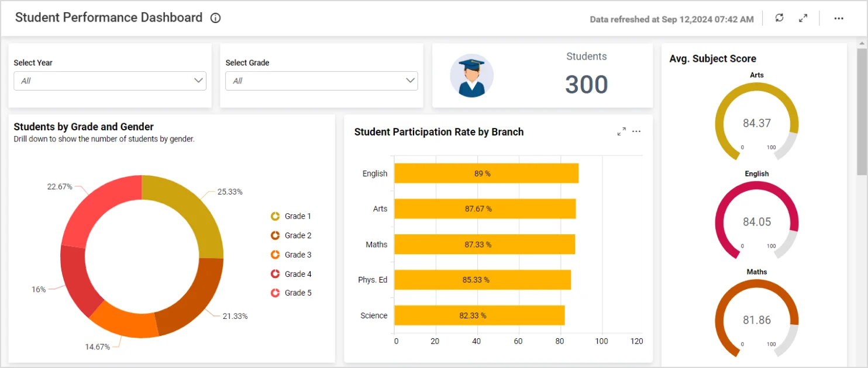
Task: Click the dashboard info icon beside title
Action: coord(215,18)
